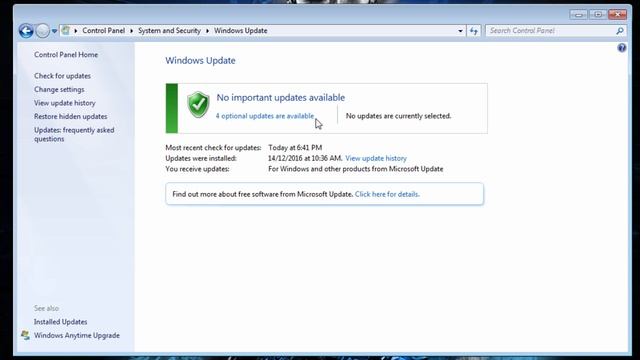Click the 14/12/2016 at 10:36 AM value
The height and width of the screenshot is (360, 640).
click(x=305, y=158)
